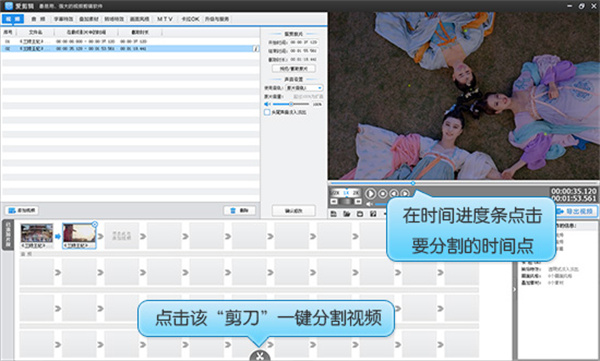Mute the preview player volume icon
Screen dimensions: 600x361
369,204
